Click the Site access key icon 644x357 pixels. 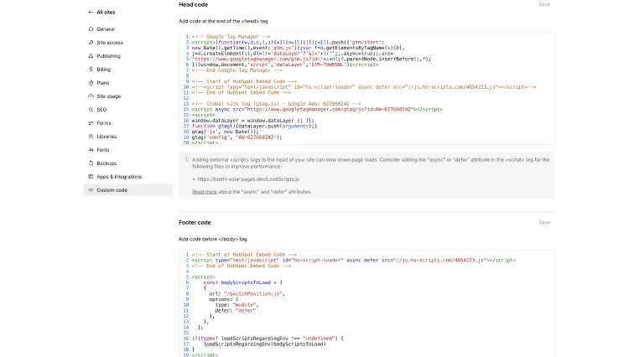coord(91,43)
